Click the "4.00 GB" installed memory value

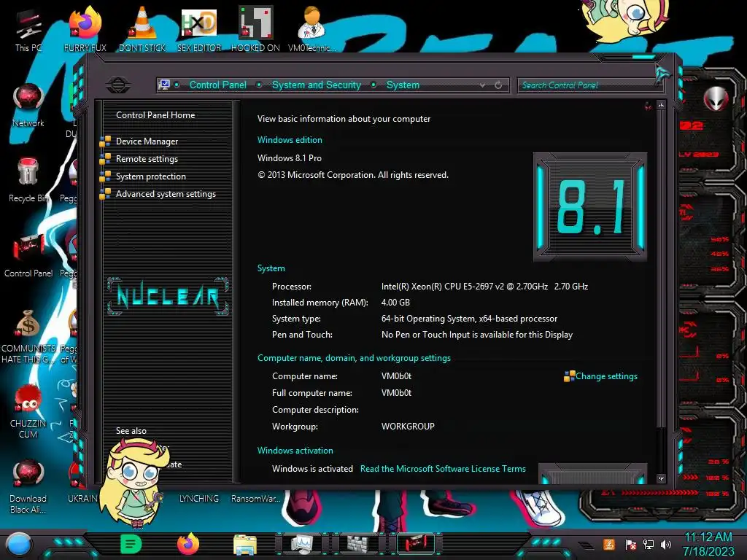tap(395, 303)
